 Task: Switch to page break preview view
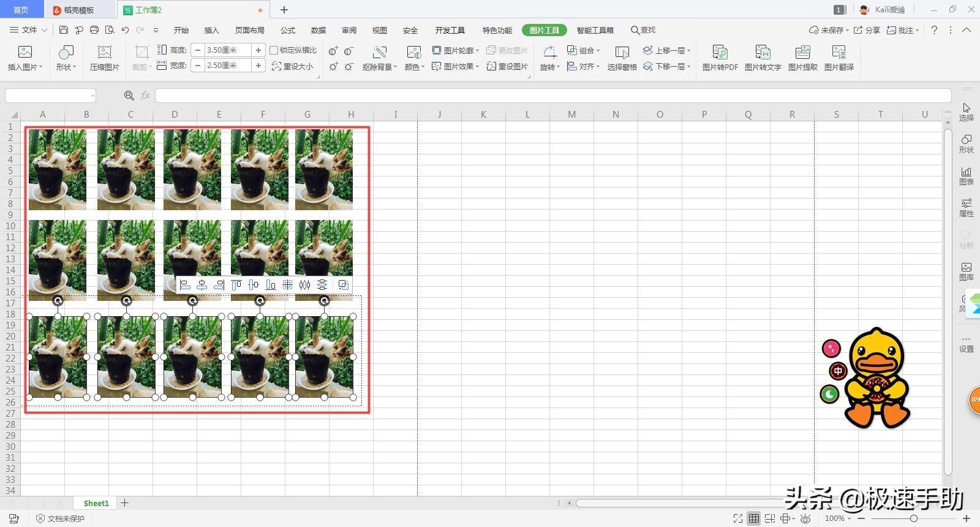pos(770,518)
